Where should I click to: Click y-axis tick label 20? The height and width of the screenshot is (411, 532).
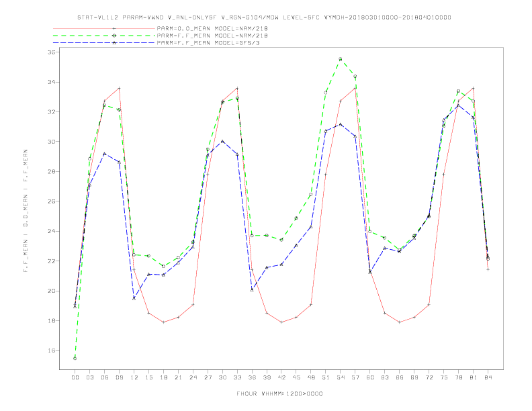click(x=51, y=291)
